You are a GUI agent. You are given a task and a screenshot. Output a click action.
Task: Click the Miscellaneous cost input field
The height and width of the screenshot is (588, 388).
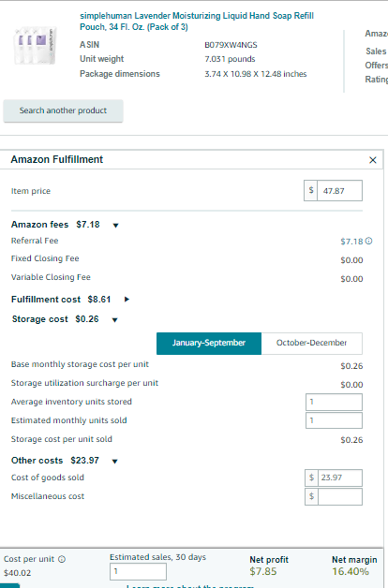tap(340, 496)
